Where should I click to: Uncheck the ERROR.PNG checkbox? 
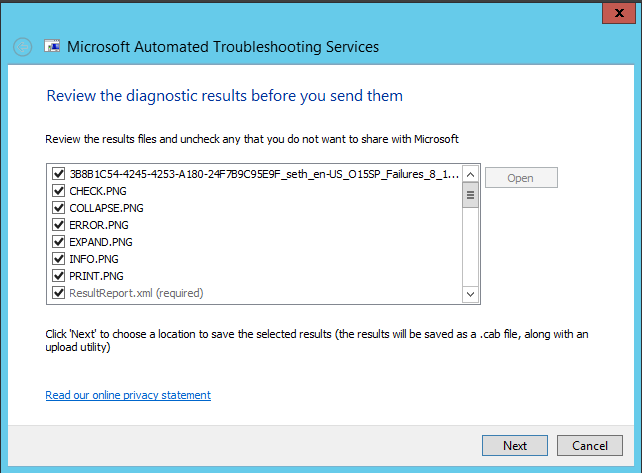click(x=59, y=225)
